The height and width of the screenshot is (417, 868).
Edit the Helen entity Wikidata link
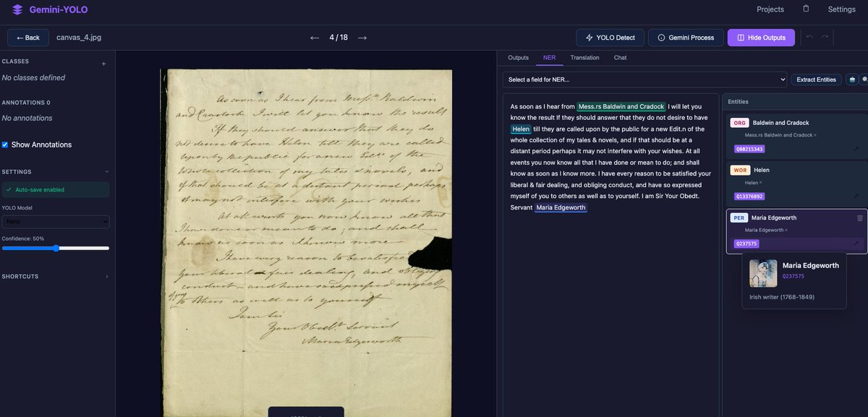coord(856,196)
